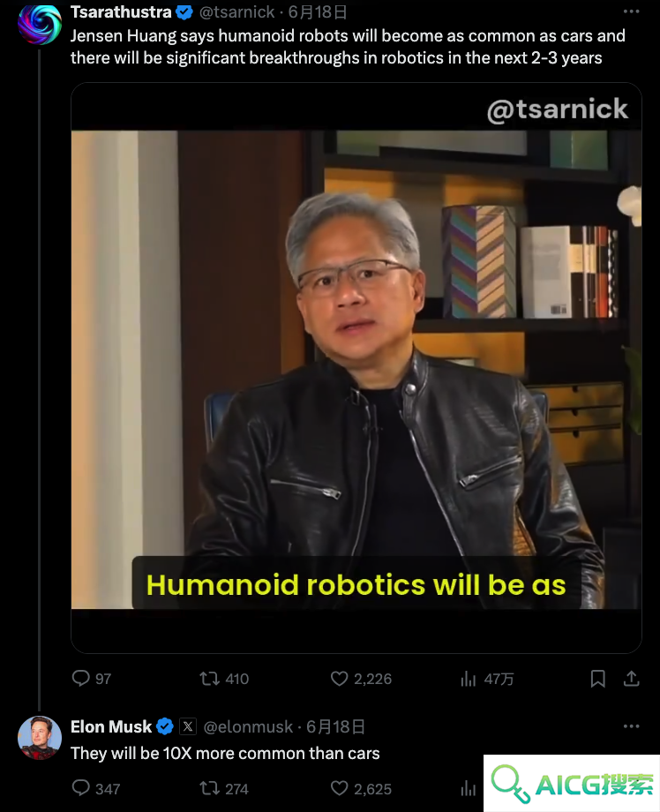This screenshot has width=660, height=812.
Task: Bookmark the Jensen Huang post
Action: point(598,679)
